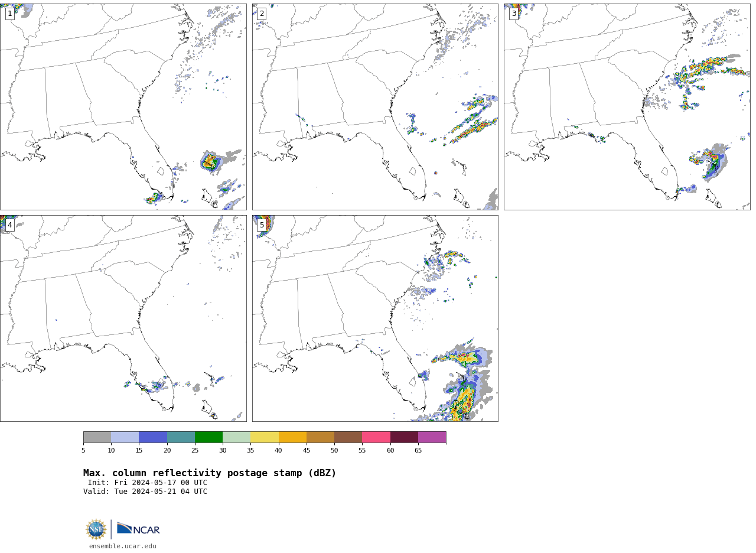Click the orange 40-45 dBZ swatch

tap(292, 437)
